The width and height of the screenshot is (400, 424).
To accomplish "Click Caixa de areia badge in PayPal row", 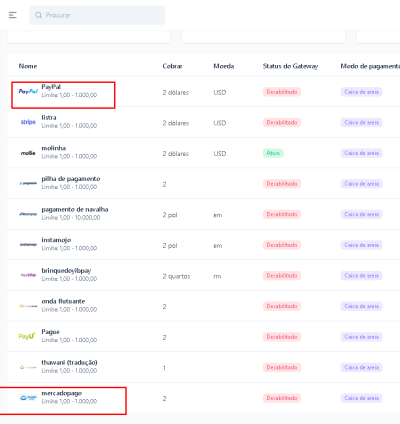I will pos(361,92).
